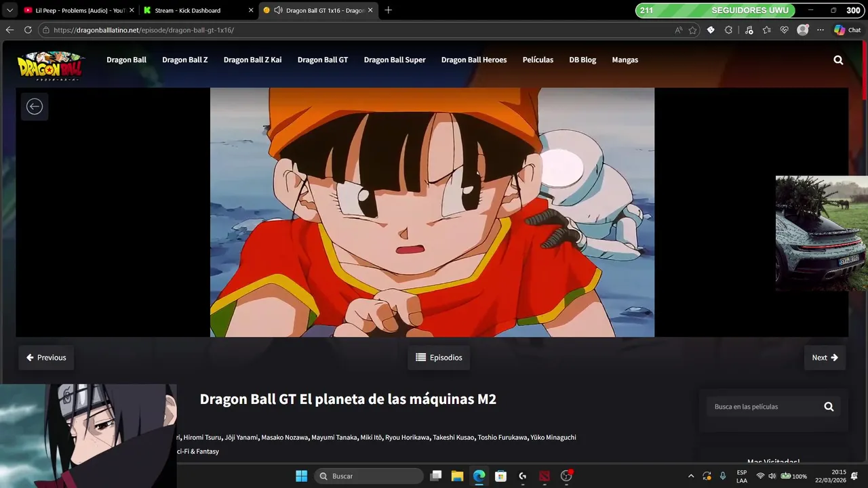The image size is (868, 488).
Task: Click the volume speaker tray icon
Action: [x=772, y=476]
